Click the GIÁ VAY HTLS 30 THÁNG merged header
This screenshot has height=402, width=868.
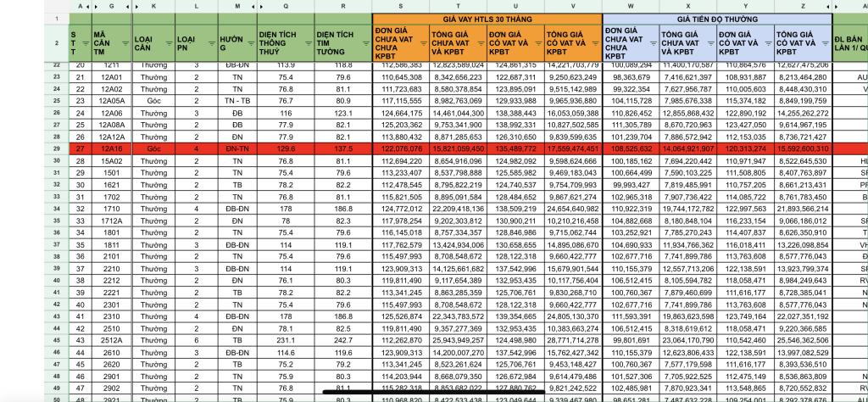[487, 19]
